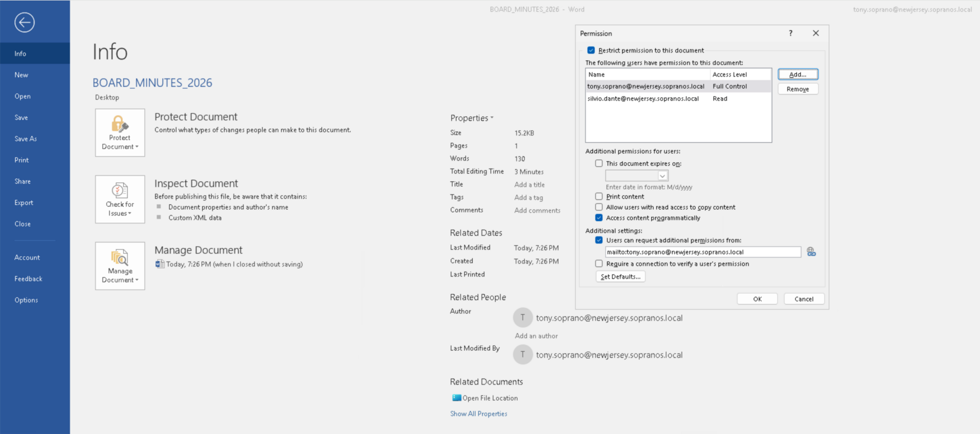Viewport: 980px width, 434px height.
Task: Expand the Properties dropdown
Action: tap(472, 118)
